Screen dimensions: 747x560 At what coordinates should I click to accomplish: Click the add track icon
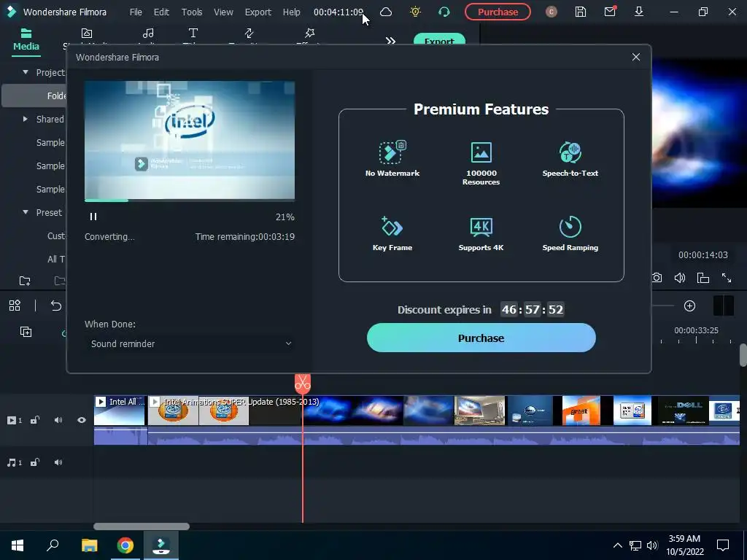click(26, 332)
